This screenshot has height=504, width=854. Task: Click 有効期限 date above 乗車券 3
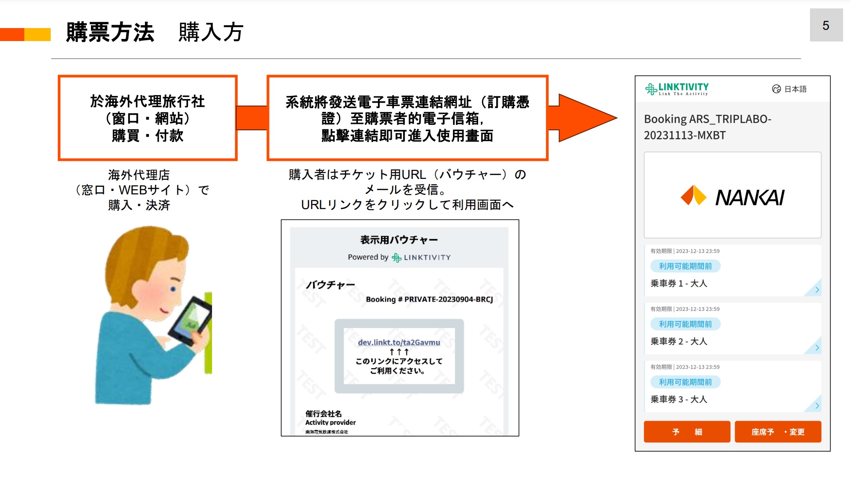tap(685, 367)
